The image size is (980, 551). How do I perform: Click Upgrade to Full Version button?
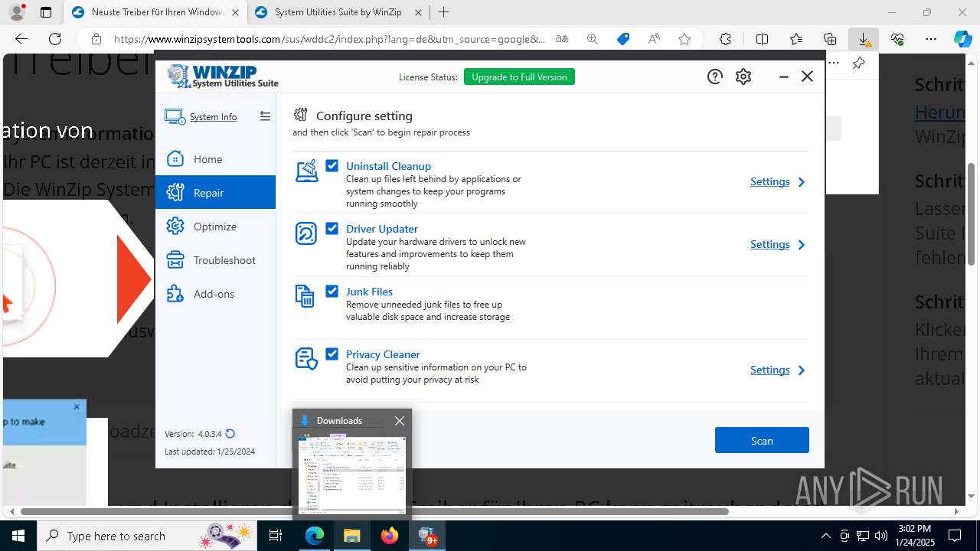coord(519,77)
